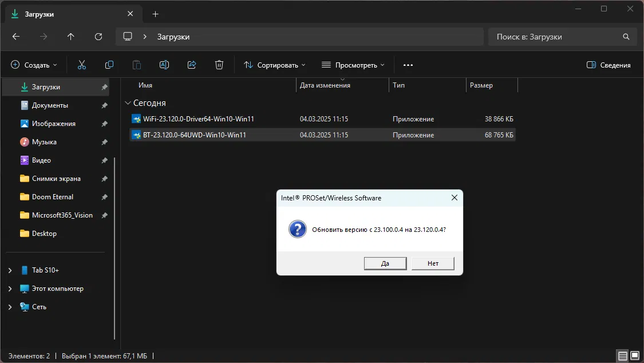The width and height of the screenshot is (644, 363).
Task: Click the computer icon in address bar
Action: [128, 36]
